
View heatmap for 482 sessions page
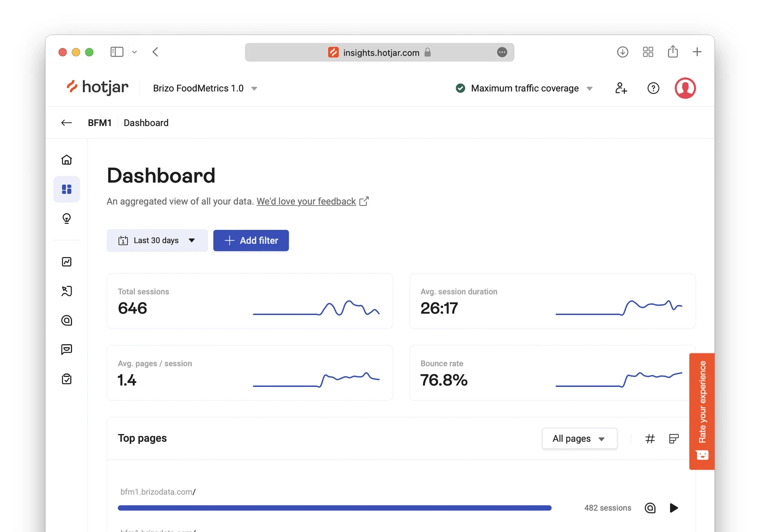[650, 508]
